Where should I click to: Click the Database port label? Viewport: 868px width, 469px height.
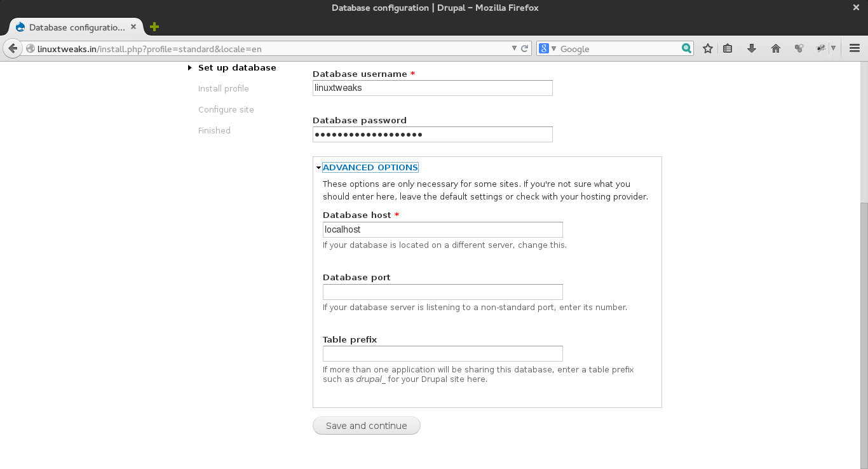coord(356,277)
